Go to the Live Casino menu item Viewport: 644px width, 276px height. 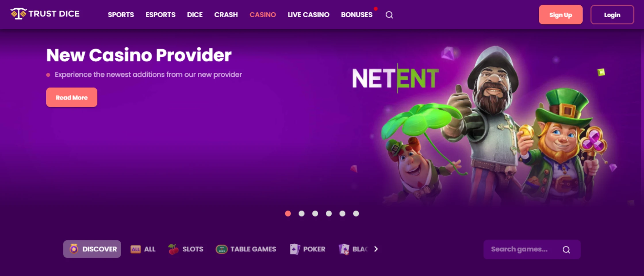[308, 15]
